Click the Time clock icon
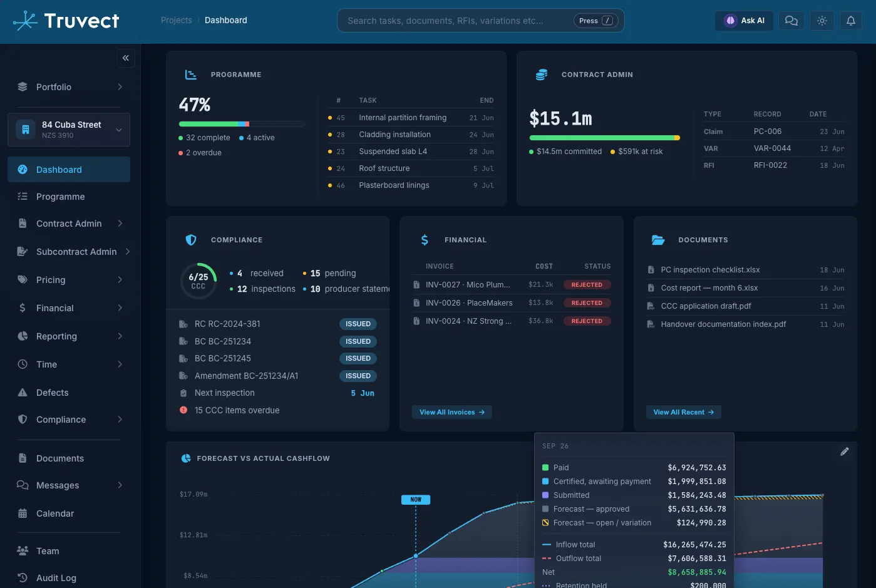This screenshot has height=588, width=876. click(23, 364)
